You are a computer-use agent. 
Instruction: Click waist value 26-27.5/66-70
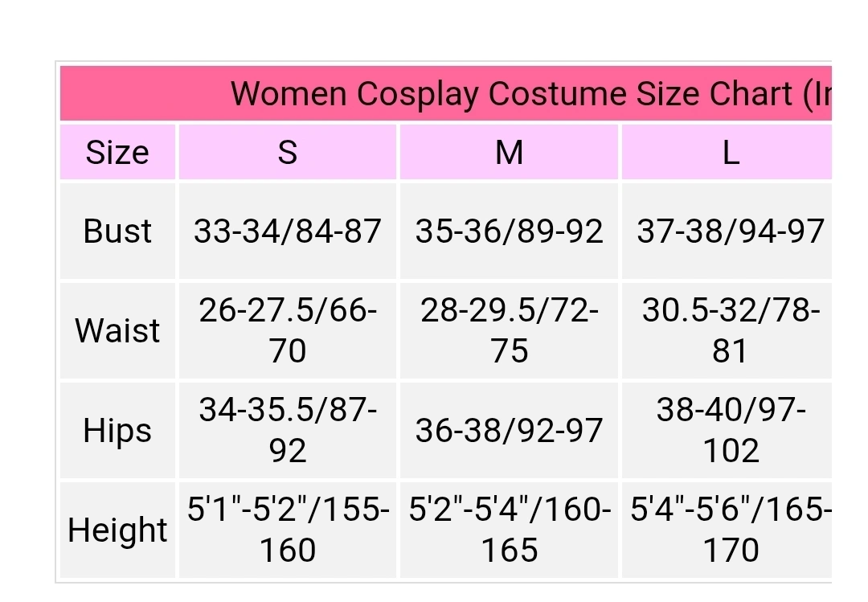point(287,330)
